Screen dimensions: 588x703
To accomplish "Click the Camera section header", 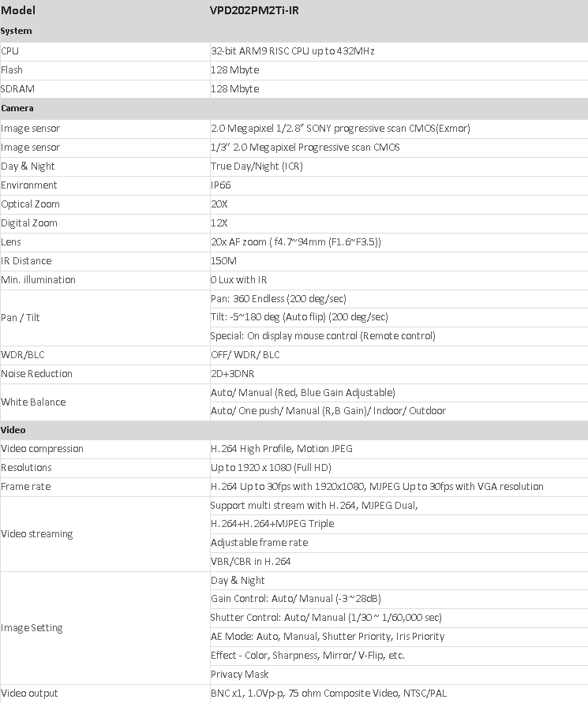I will [17, 108].
